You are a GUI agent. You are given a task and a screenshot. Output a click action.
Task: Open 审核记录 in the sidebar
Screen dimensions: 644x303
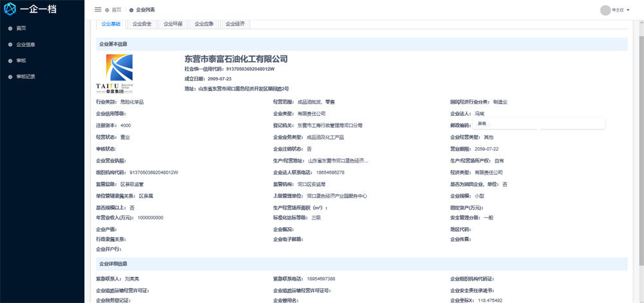(x=26, y=77)
